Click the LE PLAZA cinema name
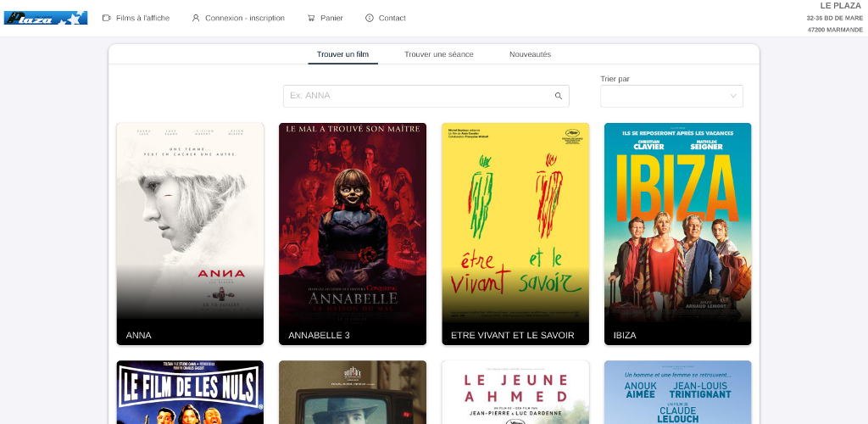This screenshot has height=424, width=868. tap(841, 6)
